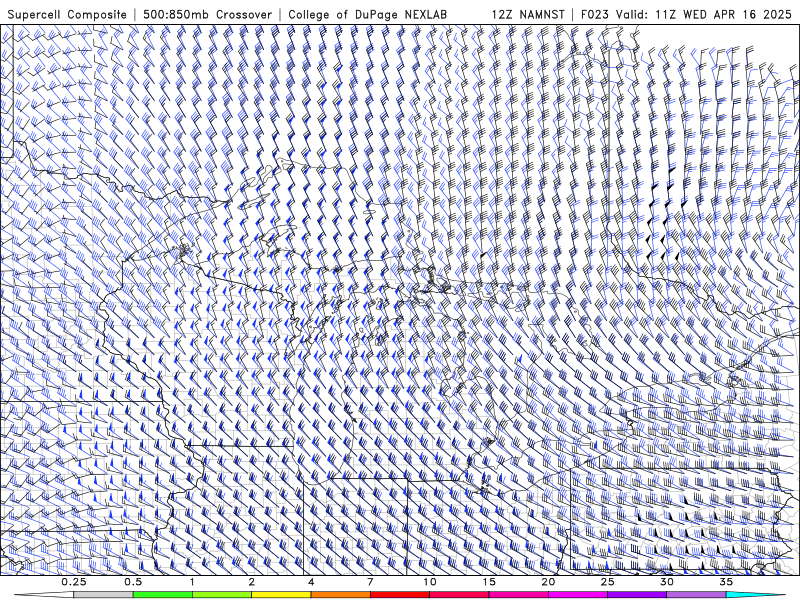Click the '2' colorbar label
Image resolution: width=800 pixels, height=600 pixels.
click(252, 582)
